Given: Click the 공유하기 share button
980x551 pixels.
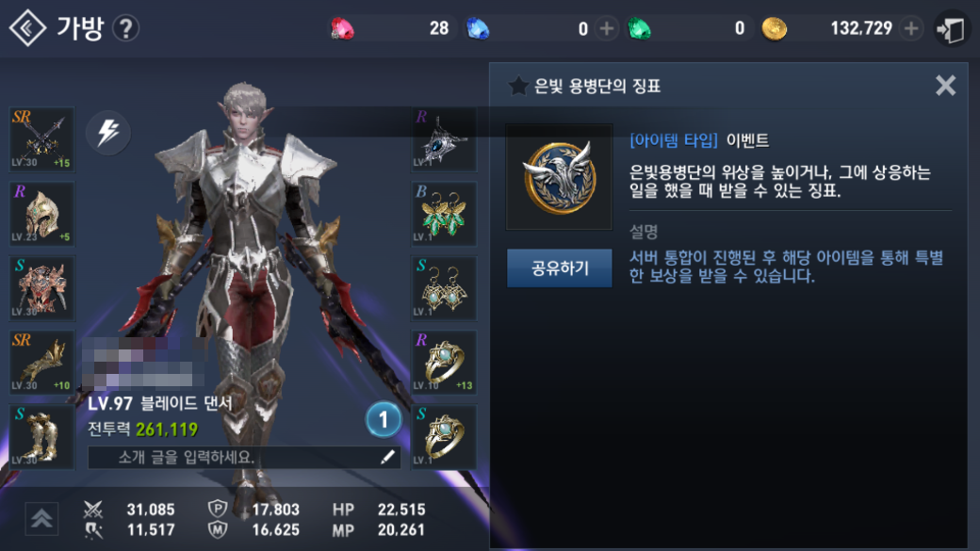Looking at the screenshot, I should coord(560,268).
